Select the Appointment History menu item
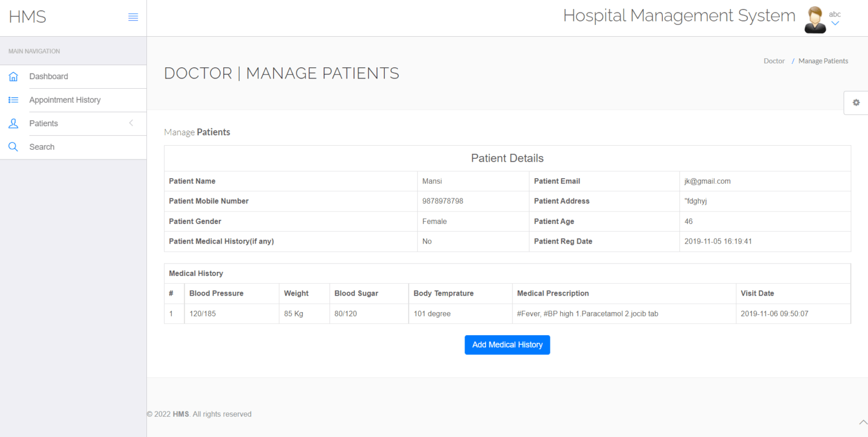 pyautogui.click(x=64, y=99)
